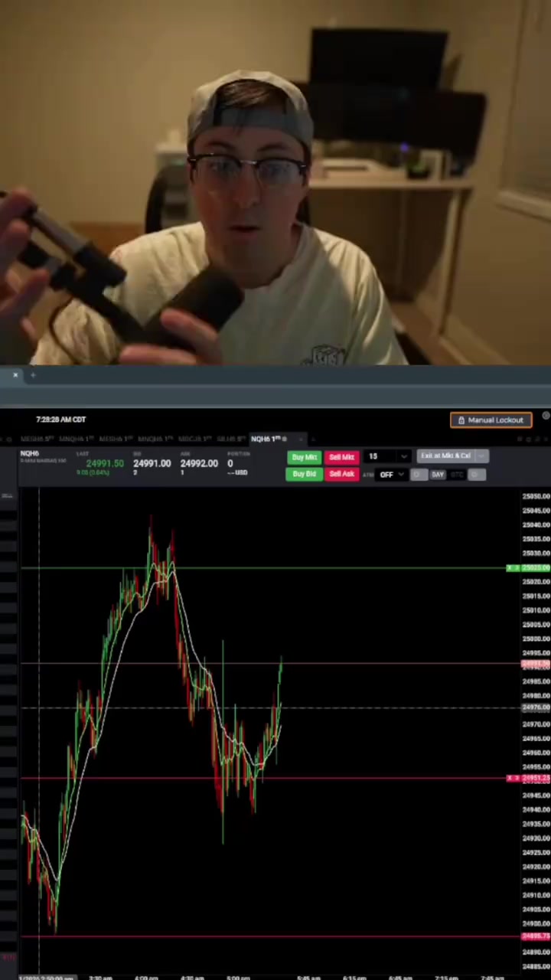Click the Sell Mkt button

click(x=341, y=457)
